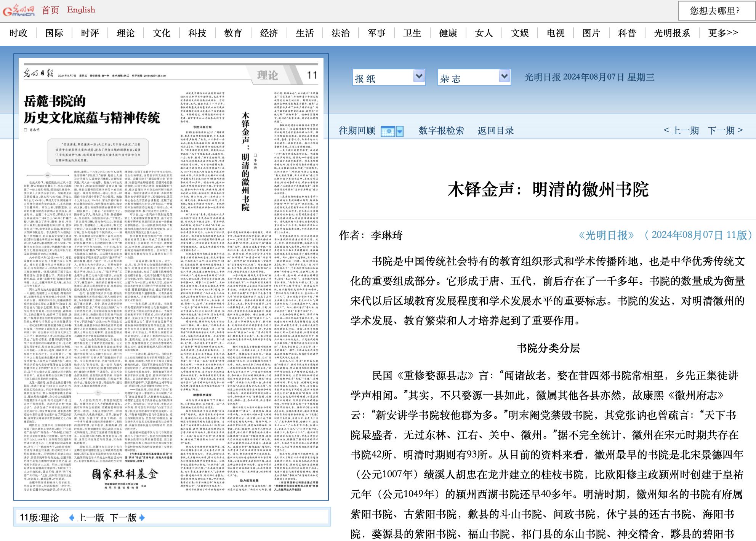Open the 国际 menu item
This screenshot has height=541, width=756.
(x=54, y=33)
